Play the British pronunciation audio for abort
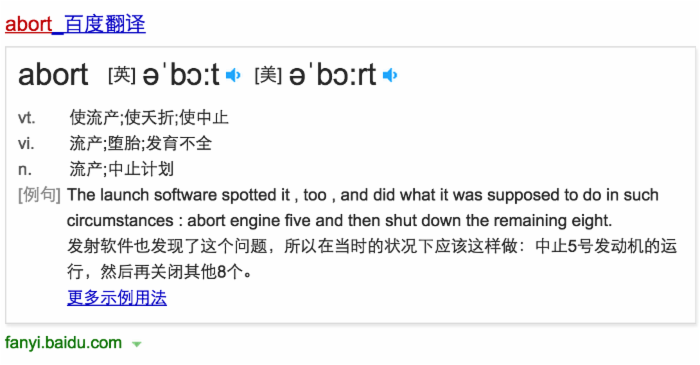The image size is (700, 365). pos(233,75)
